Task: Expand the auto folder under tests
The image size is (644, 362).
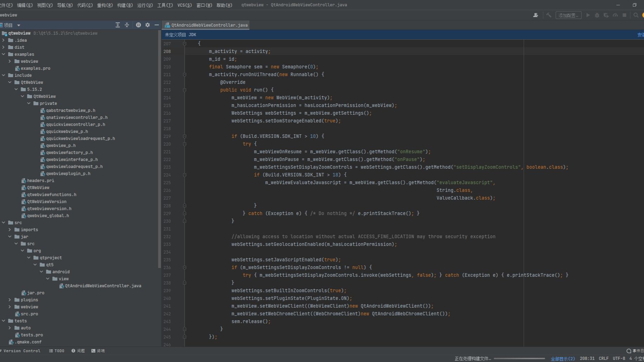Action: pos(10,328)
